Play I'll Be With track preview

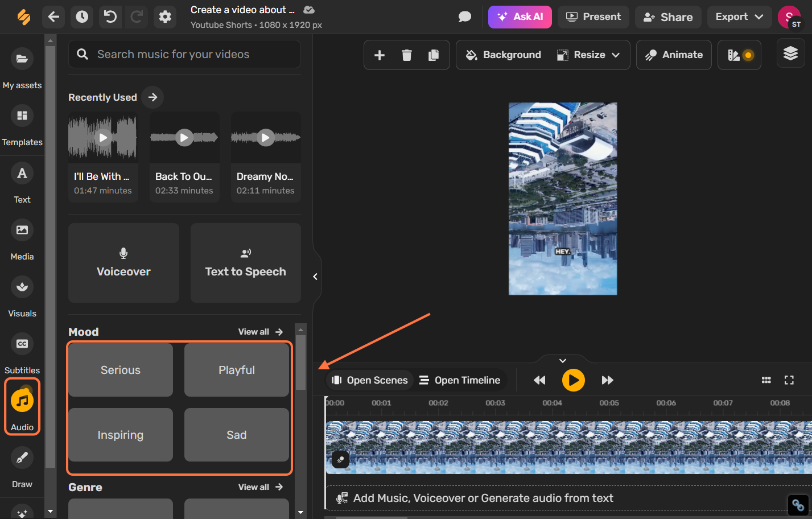(103, 137)
